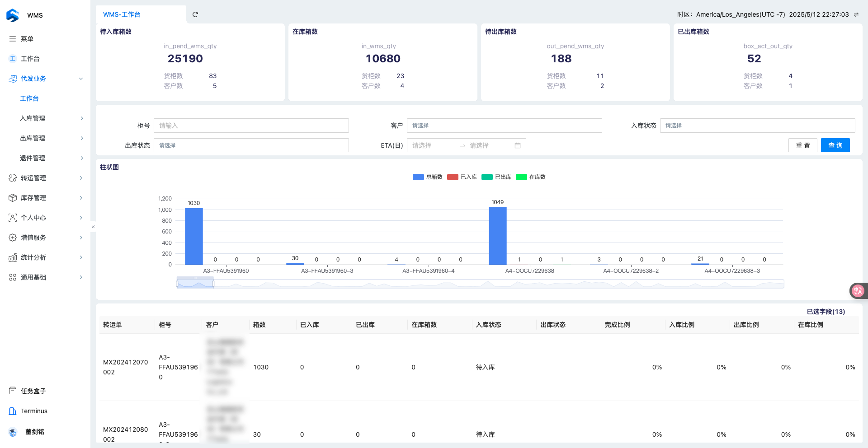Open the 入库状态 select dropdown
The height and width of the screenshot is (448, 868).
757,126
